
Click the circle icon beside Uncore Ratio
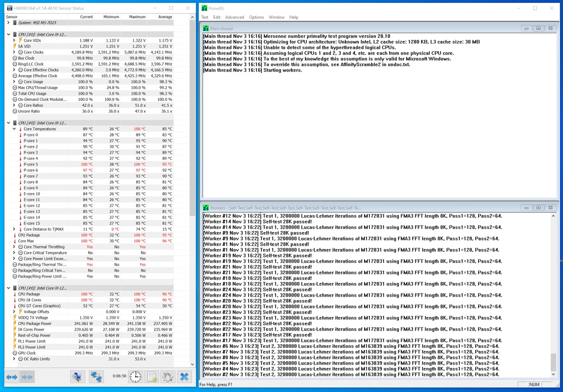(15, 111)
